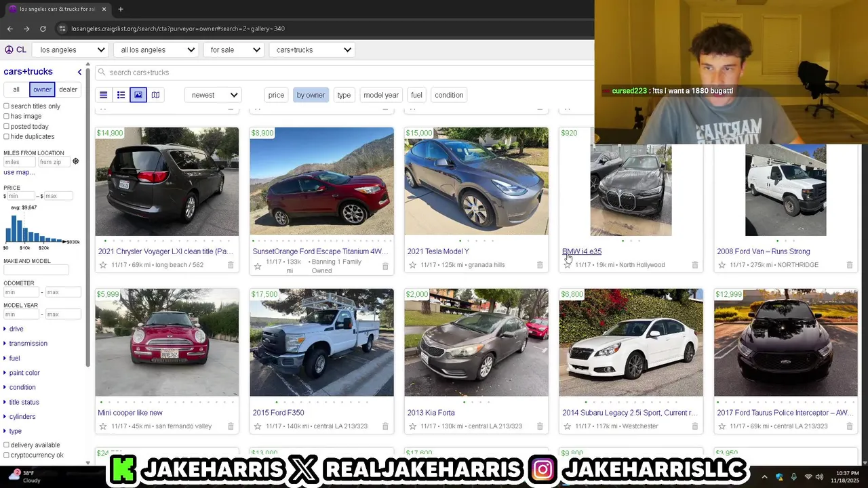868x488 pixels.
Task: Hide the 2017 Ford Taurus listing trash icon
Action: 849,426
